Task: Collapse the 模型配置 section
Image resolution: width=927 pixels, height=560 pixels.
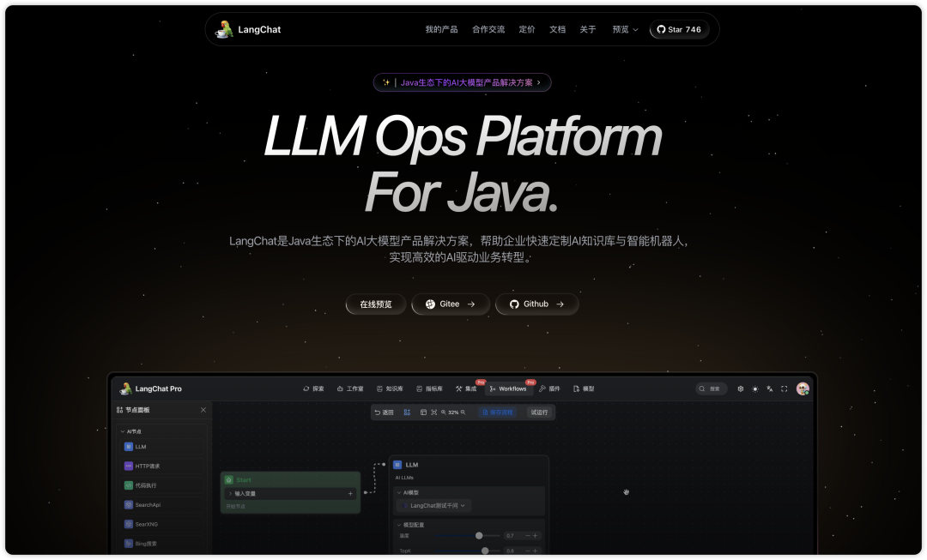Action: 399,524
